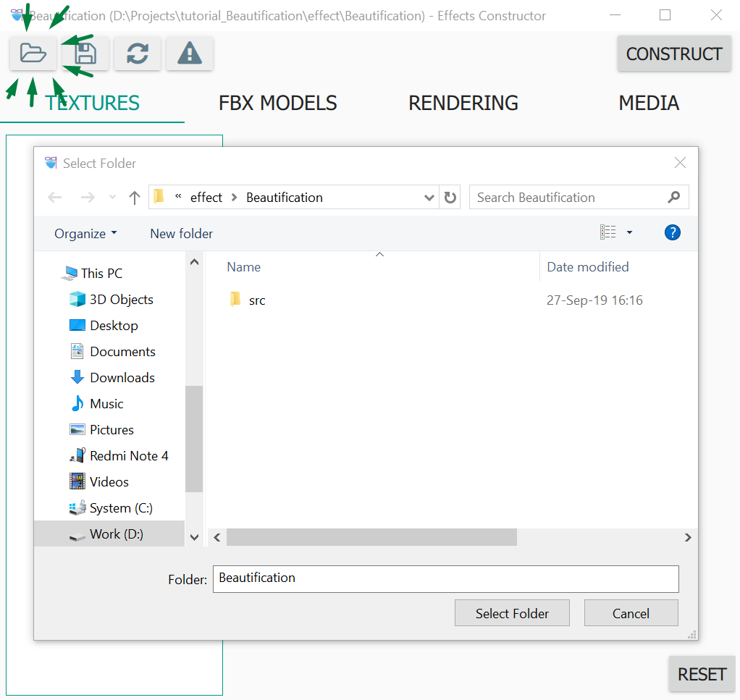Click the help question mark icon

(672, 232)
